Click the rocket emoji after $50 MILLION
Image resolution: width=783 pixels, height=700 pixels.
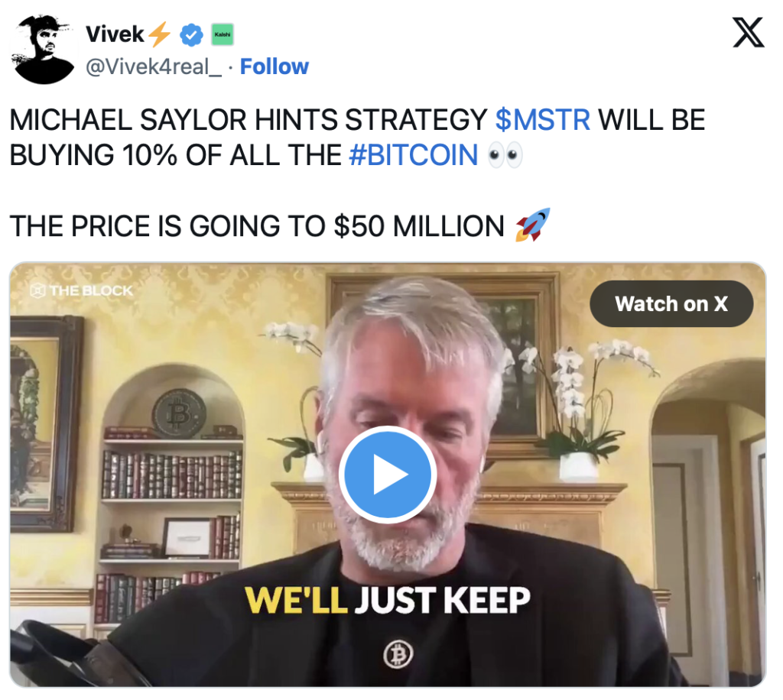point(533,225)
